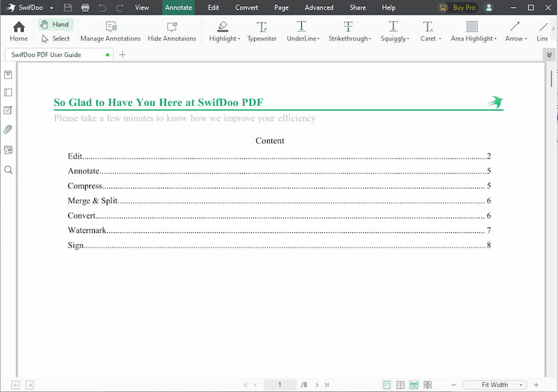Open the Annotations sidebar panel
Image resolution: width=558 pixels, height=392 pixels.
coord(8,110)
